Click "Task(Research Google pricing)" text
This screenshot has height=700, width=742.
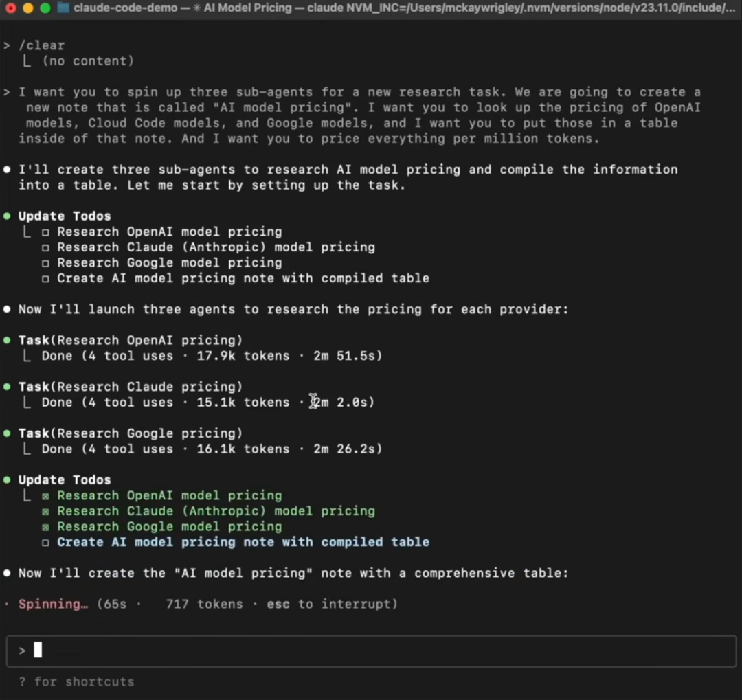pyautogui.click(x=130, y=433)
